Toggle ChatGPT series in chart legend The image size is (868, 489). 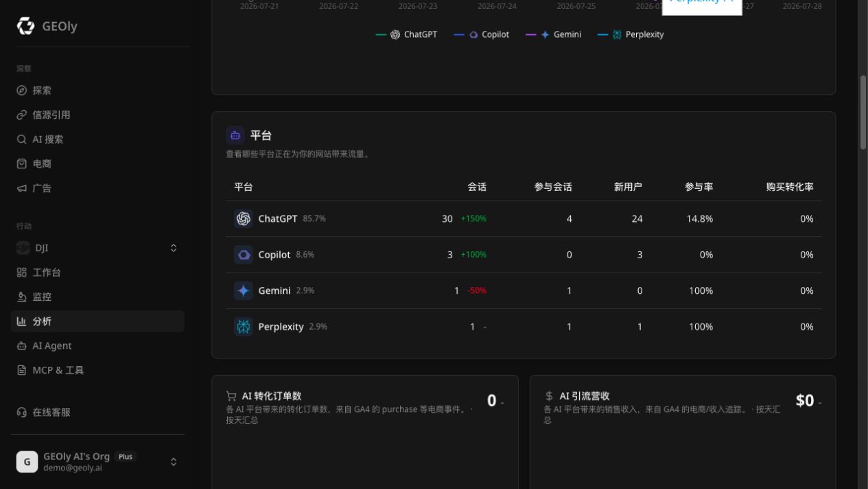(x=406, y=34)
